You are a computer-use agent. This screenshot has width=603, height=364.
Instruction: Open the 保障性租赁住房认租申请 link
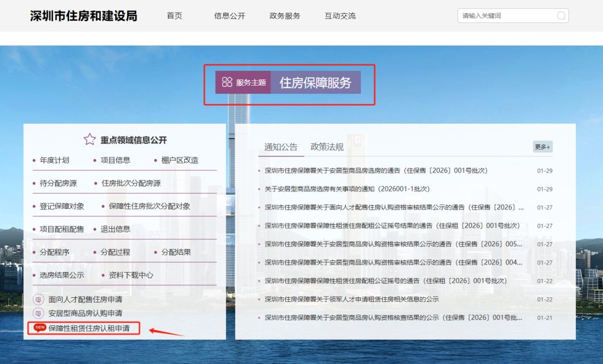click(89, 328)
